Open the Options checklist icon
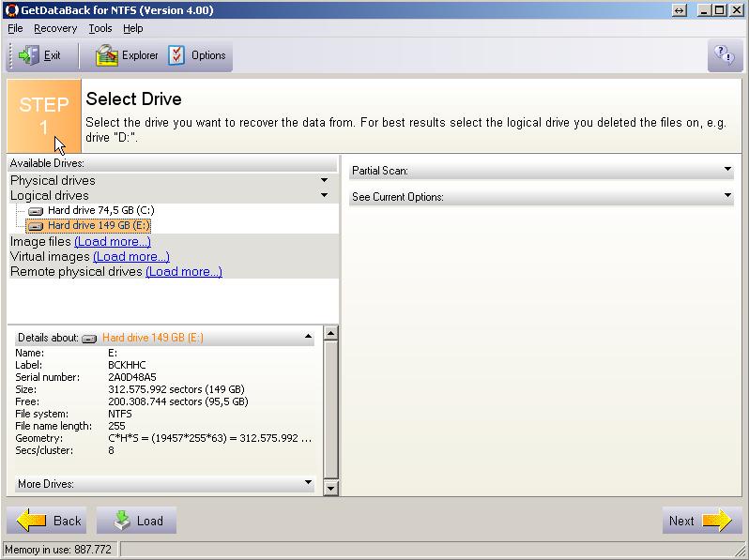Screen dimensions: 749x560 pos(176,55)
